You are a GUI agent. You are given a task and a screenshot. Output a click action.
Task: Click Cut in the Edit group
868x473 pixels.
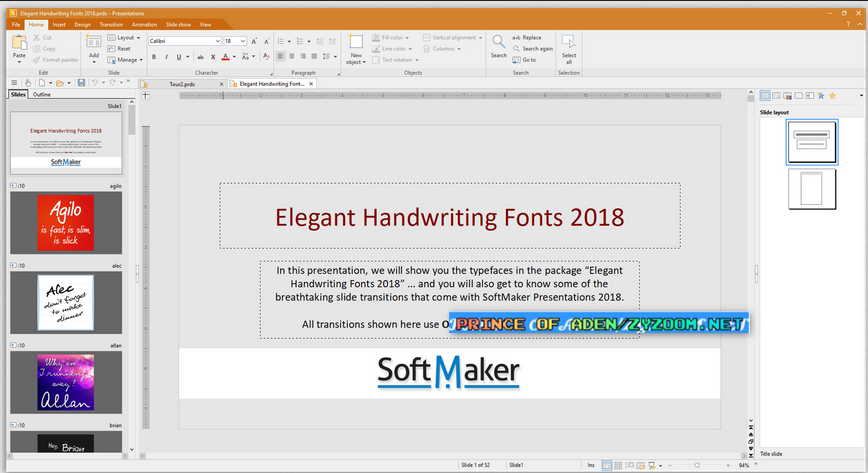pyautogui.click(x=42, y=38)
